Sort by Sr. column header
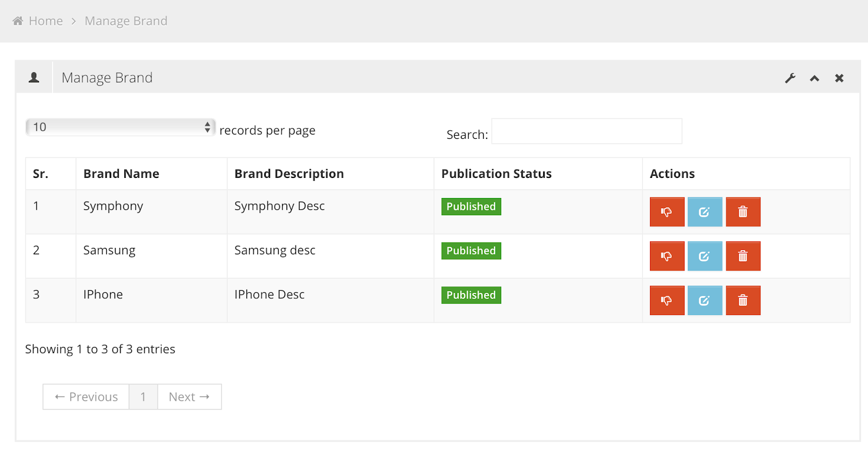The width and height of the screenshot is (868, 461). (x=51, y=174)
